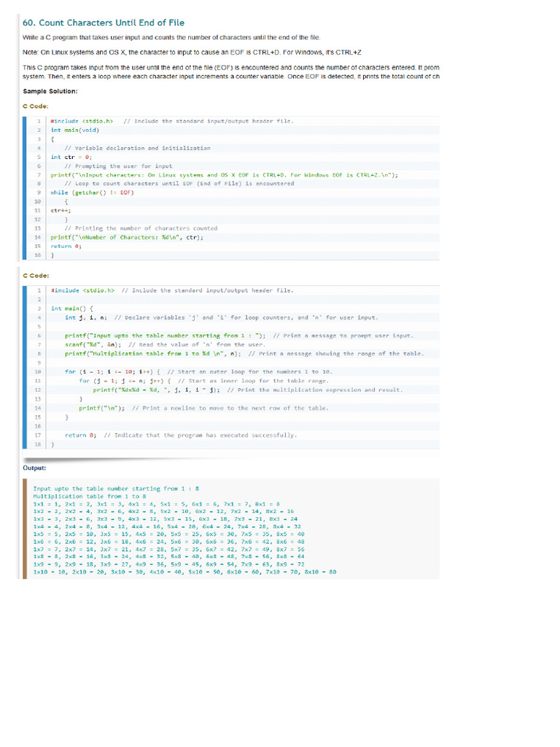Click line number 18 of second code block
This screenshot has height=747, width=560.
(38, 444)
